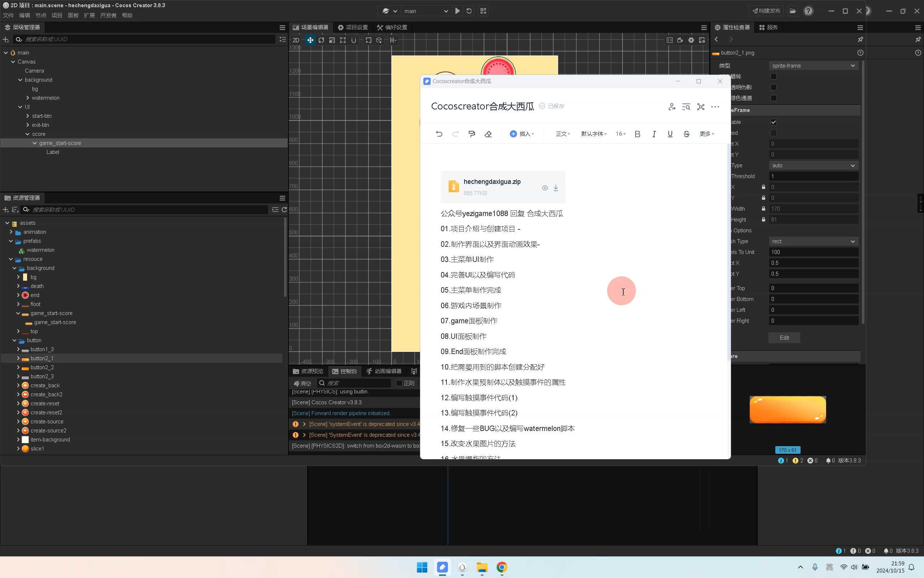Switch to the 动画编辑器 tab
The height and width of the screenshot is (578, 924).
pos(384,371)
